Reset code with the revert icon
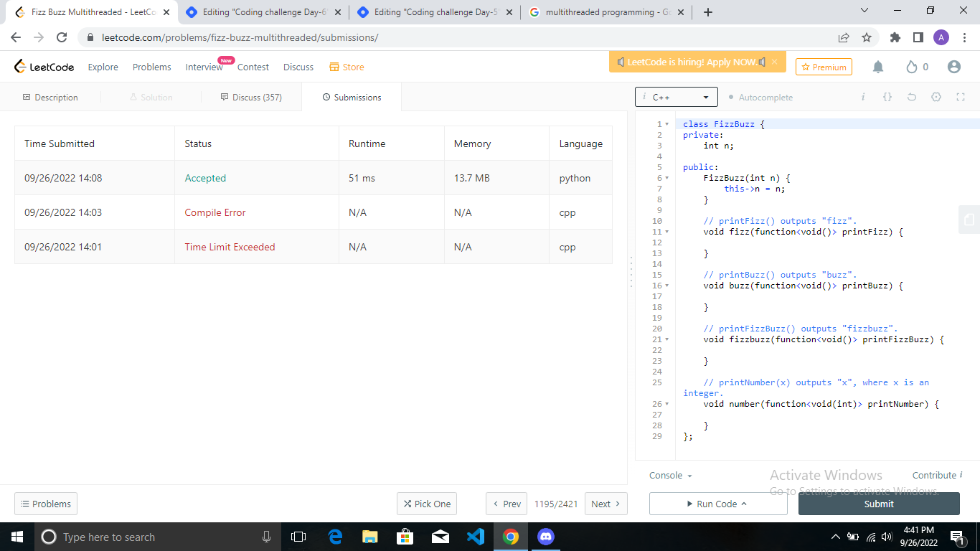This screenshot has height=551, width=980. (912, 97)
